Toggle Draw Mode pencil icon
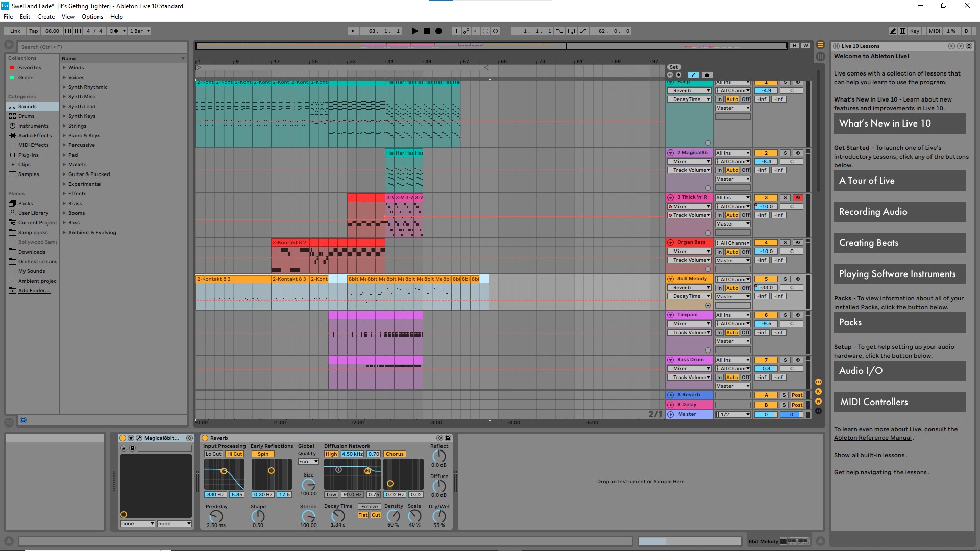This screenshot has height=551, width=980. click(x=893, y=31)
